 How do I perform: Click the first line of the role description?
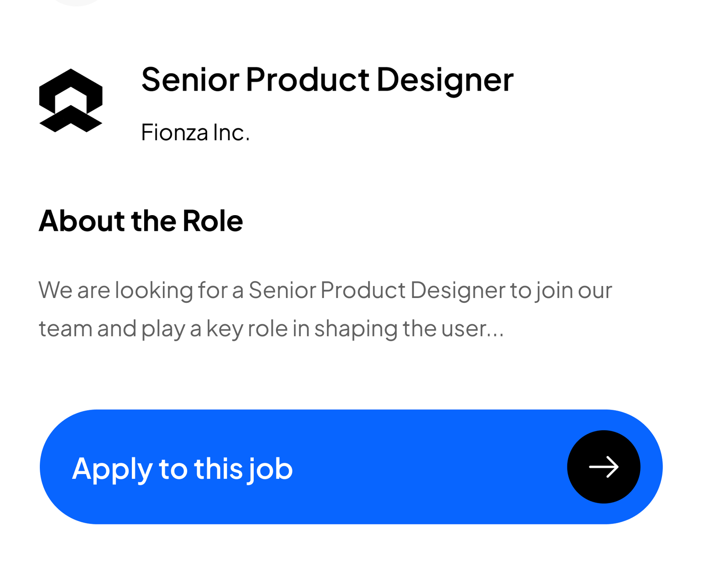point(325,290)
